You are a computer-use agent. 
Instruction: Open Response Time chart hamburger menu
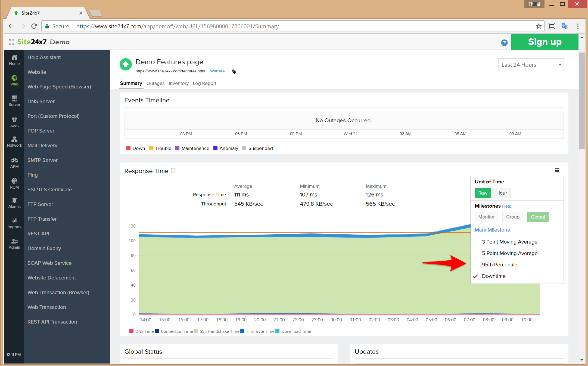click(x=557, y=170)
